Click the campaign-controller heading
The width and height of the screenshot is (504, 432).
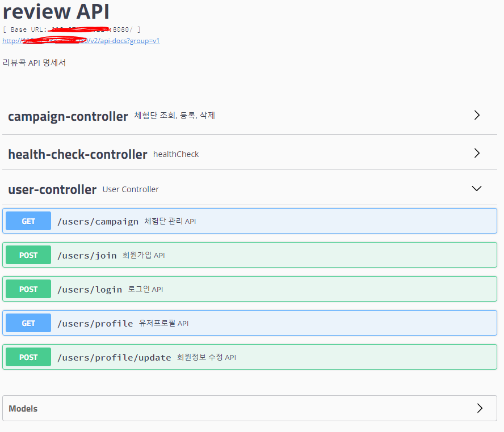(68, 117)
